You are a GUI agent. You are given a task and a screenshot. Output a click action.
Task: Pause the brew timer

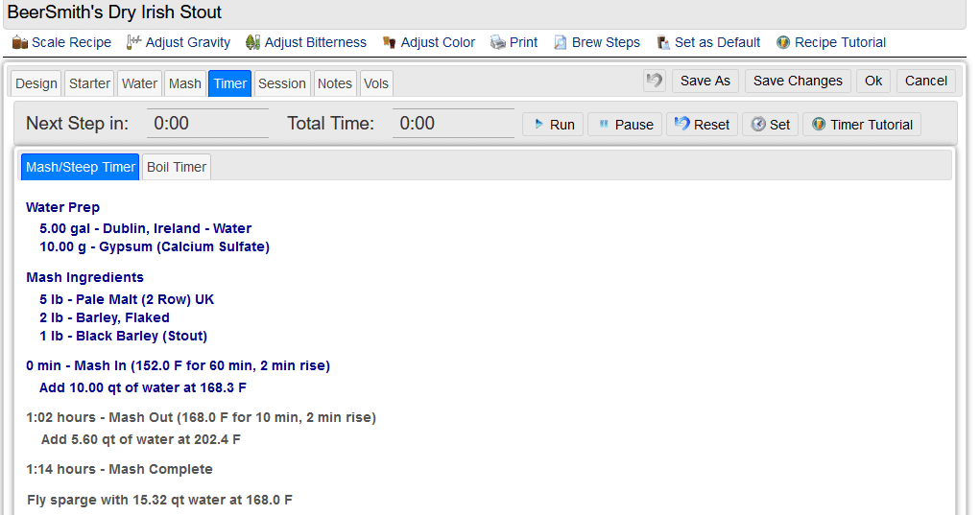(x=624, y=125)
